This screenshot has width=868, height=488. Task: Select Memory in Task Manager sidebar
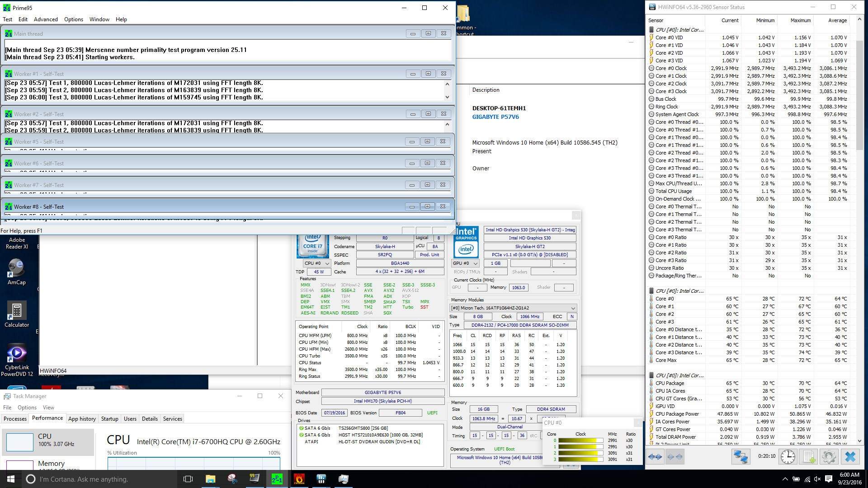click(x=51, y=464)
